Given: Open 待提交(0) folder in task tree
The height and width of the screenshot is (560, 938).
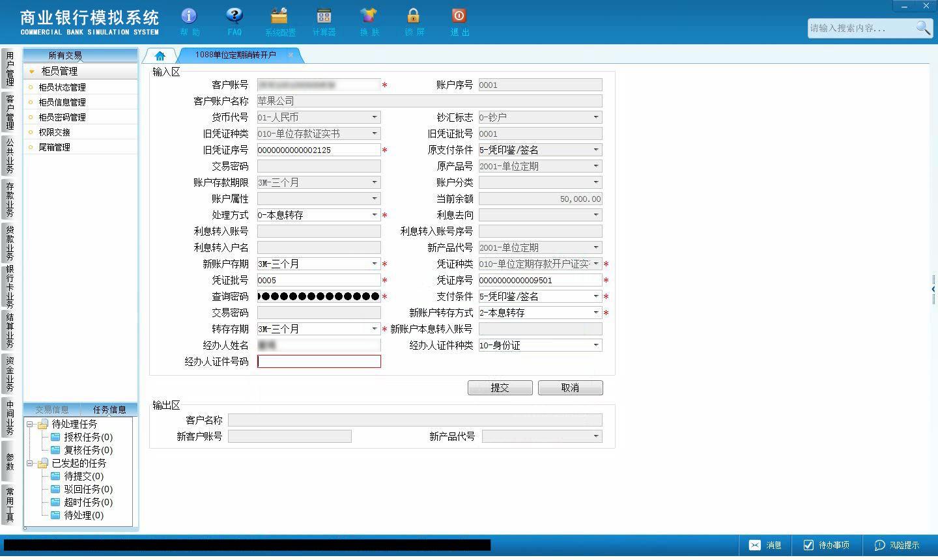Looking at the screenshot, I should coord(77,476).
